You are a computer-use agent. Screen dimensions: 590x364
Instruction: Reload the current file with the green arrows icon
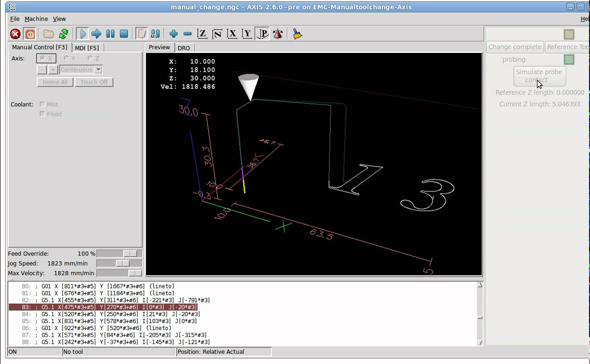coord(64,34)
